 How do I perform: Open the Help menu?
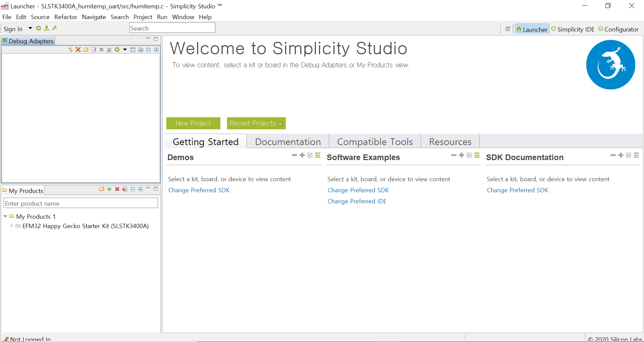click(205, 17)
